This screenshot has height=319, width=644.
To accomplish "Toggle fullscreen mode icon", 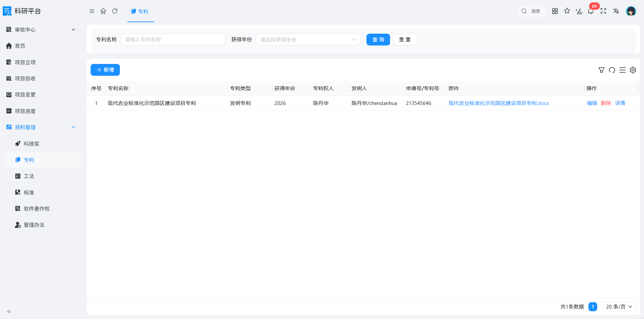I will 603,11.
